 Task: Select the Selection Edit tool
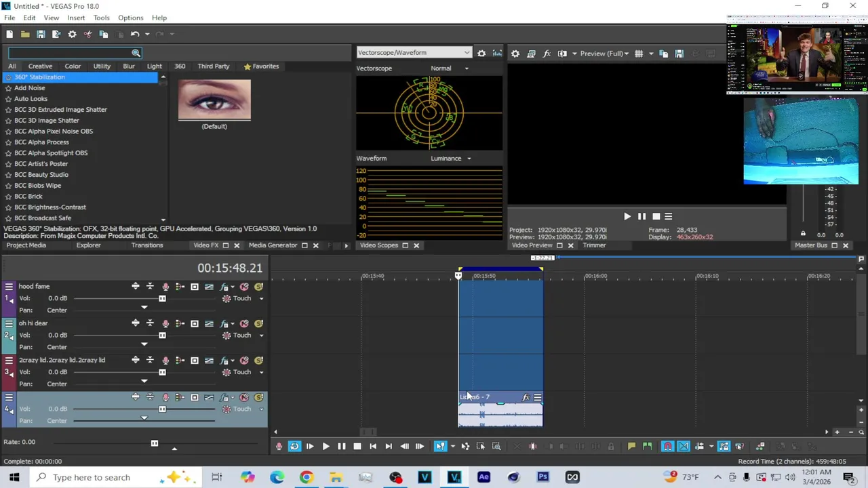[481, 446]
